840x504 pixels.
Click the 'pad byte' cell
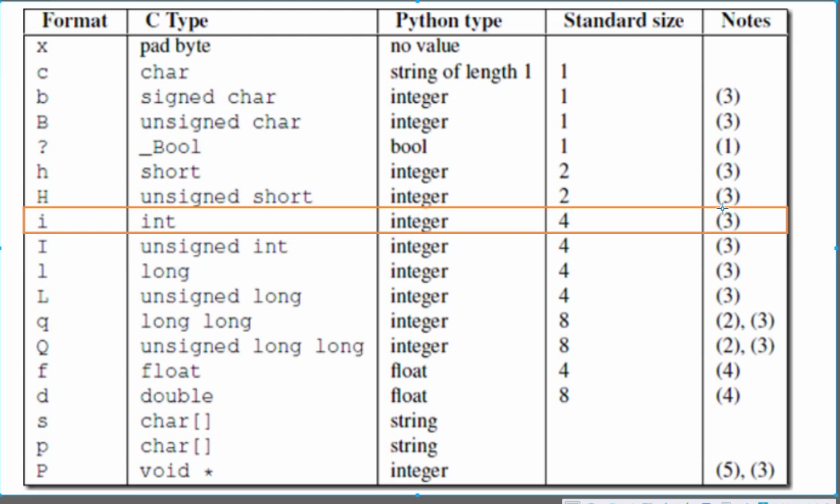pos(177,47)
